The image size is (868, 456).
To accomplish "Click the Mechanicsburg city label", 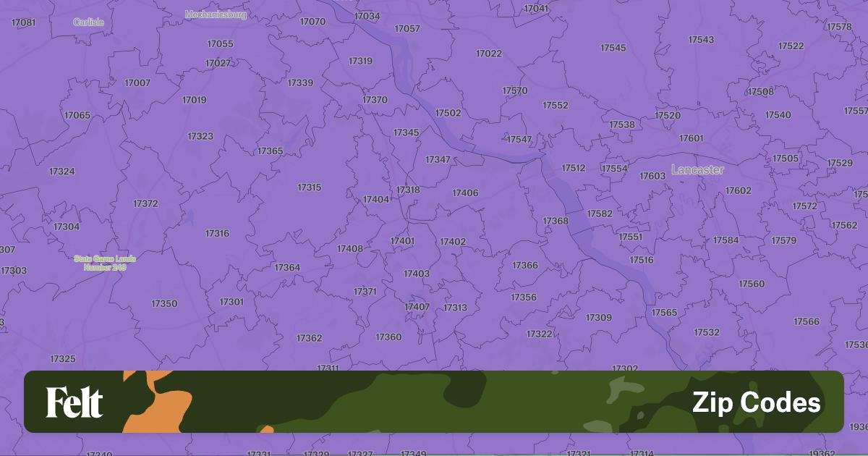I will pyautogui.click(x=216, y=14).
